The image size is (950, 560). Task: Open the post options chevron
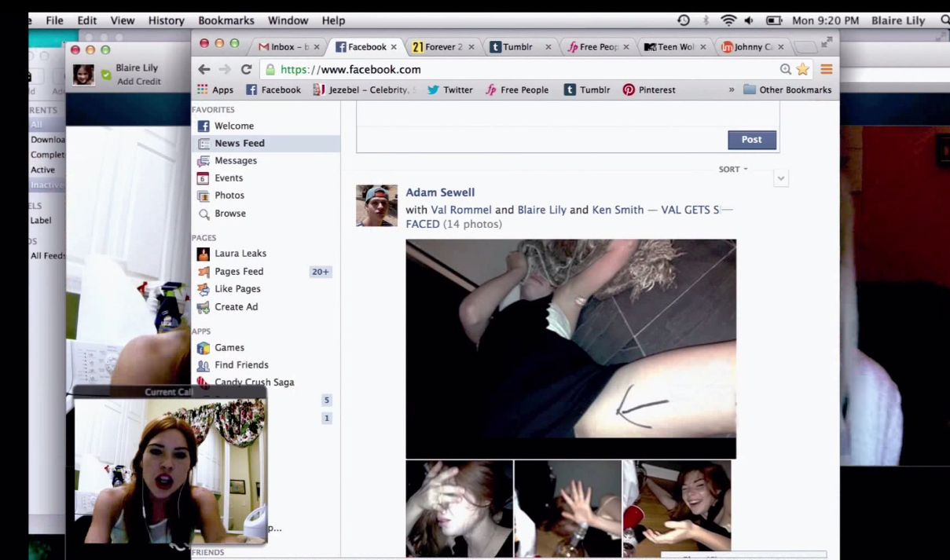point(780,178)
